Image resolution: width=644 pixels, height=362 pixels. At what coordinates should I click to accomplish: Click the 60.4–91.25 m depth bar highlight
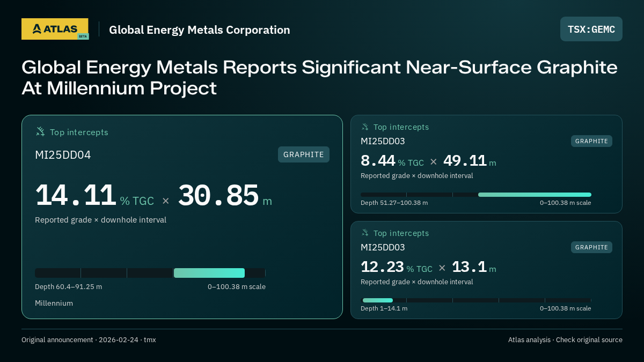pos(209,273)
